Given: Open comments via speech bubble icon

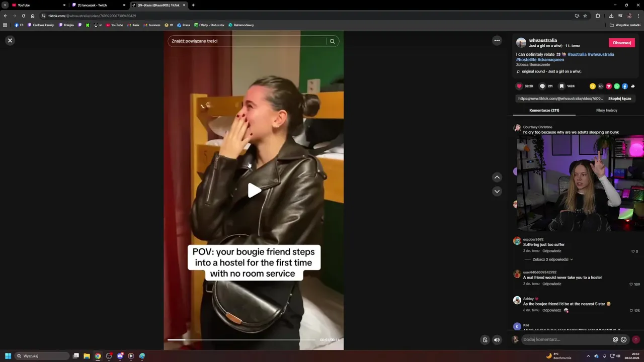Looking at the screenshot, I should 542,86.
